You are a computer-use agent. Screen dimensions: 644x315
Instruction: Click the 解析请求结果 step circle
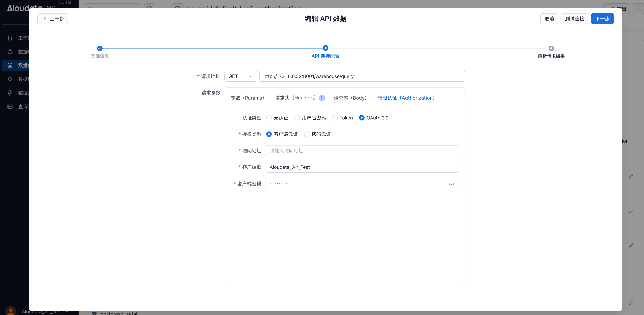551,48
